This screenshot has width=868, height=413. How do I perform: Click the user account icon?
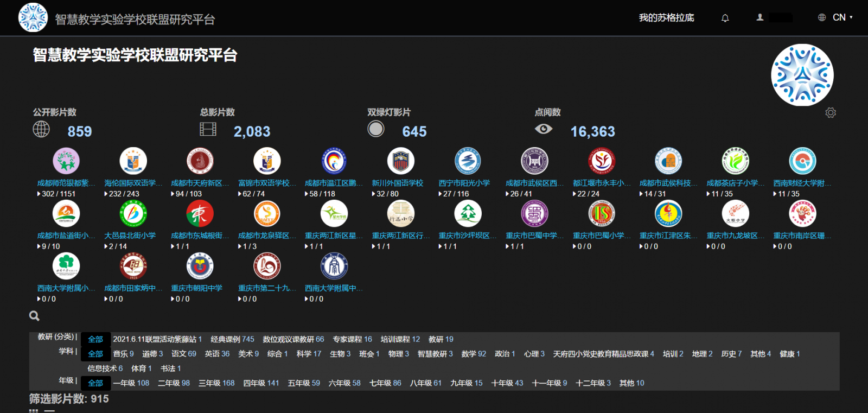[x=760, y=17]
